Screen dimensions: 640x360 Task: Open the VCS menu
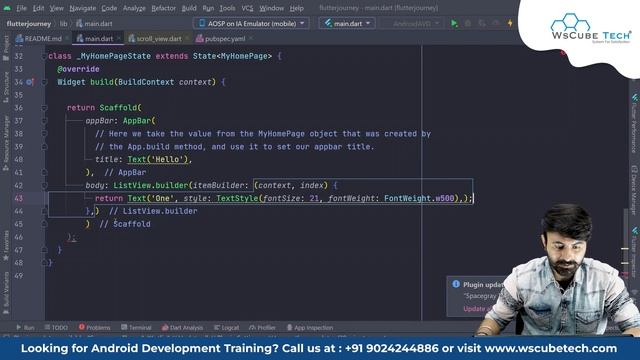pyautogui.click(x=247, y=8)
